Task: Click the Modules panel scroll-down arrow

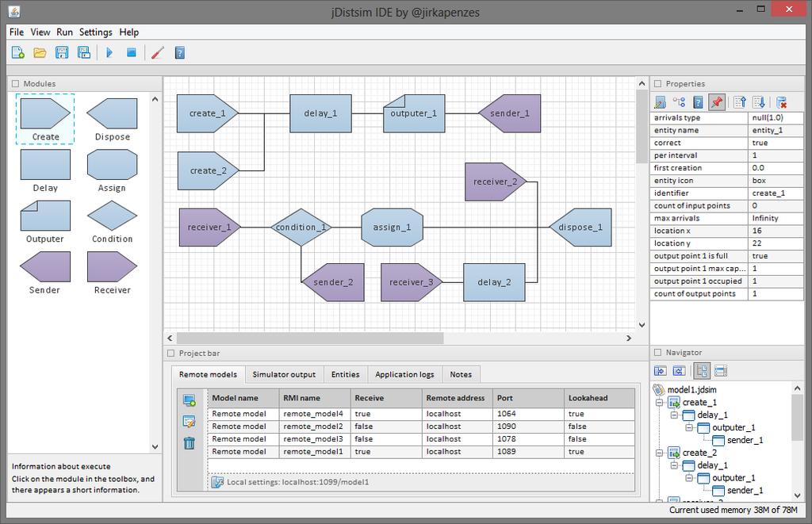Action: tap(155, 446)
